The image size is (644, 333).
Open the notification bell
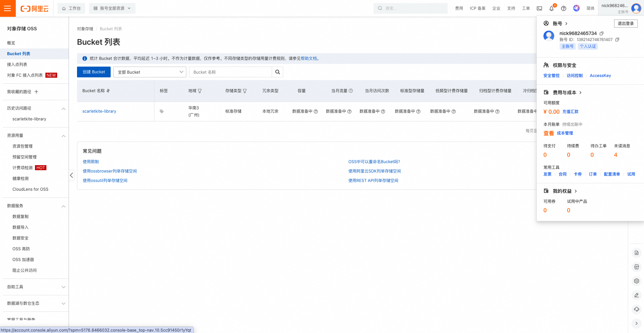tap(552, 8)
